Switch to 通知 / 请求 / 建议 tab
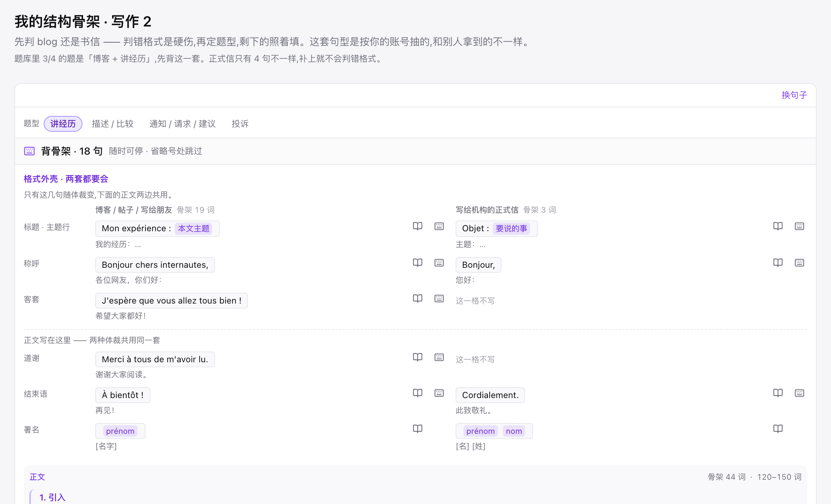831x504 pixels. click(x=182, y=124)
